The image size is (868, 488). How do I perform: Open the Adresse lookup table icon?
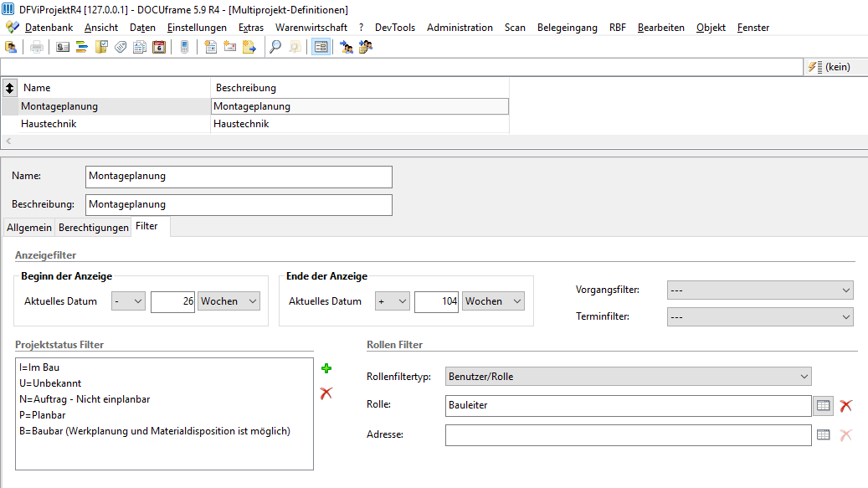tap(823, 435)
